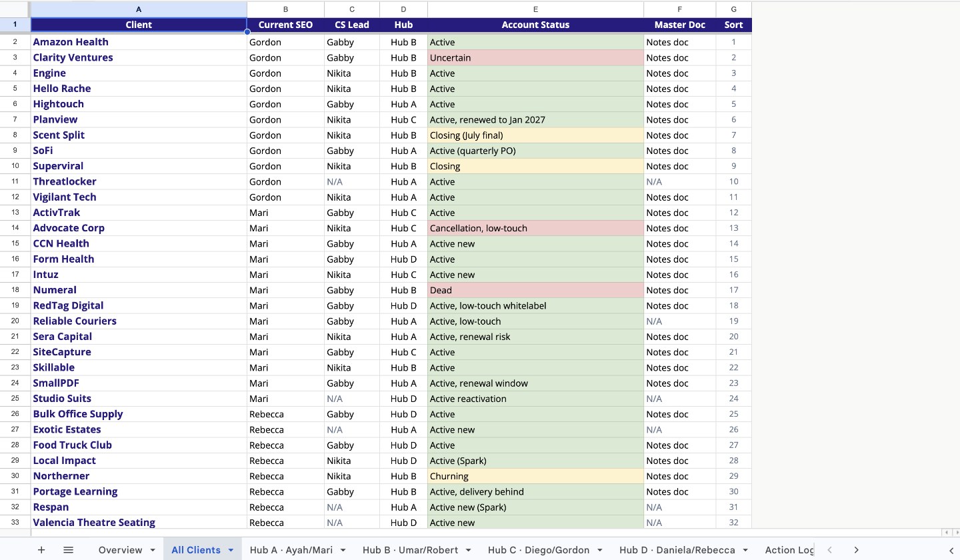960x560 pixels.
Task: Click the select-all corner box
Action: (15, 9)
